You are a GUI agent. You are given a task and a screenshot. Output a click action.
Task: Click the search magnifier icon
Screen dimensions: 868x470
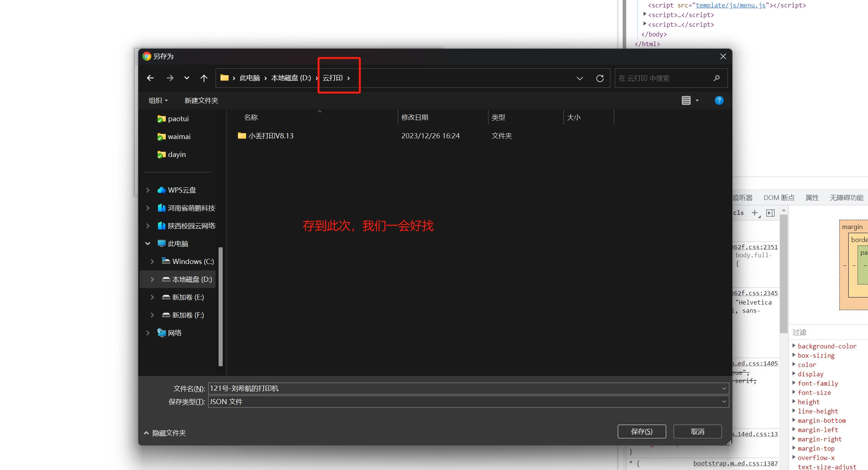(716, 78)
